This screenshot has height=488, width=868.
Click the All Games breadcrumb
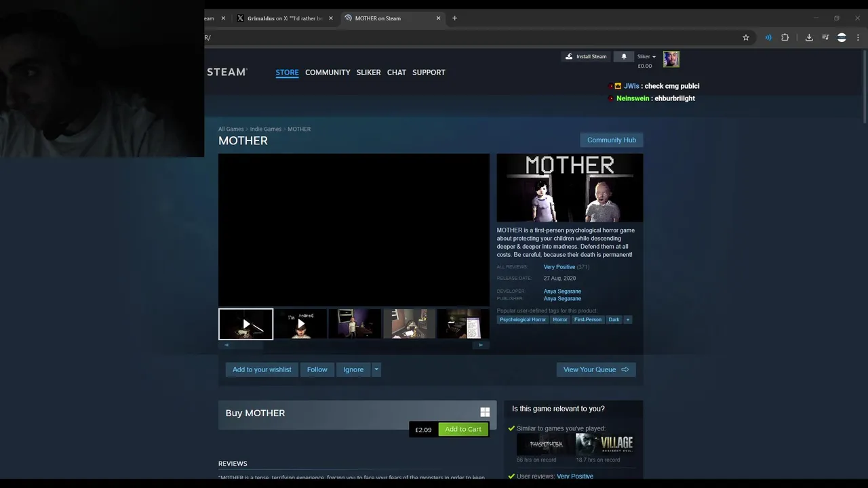(x=231, y=129)
